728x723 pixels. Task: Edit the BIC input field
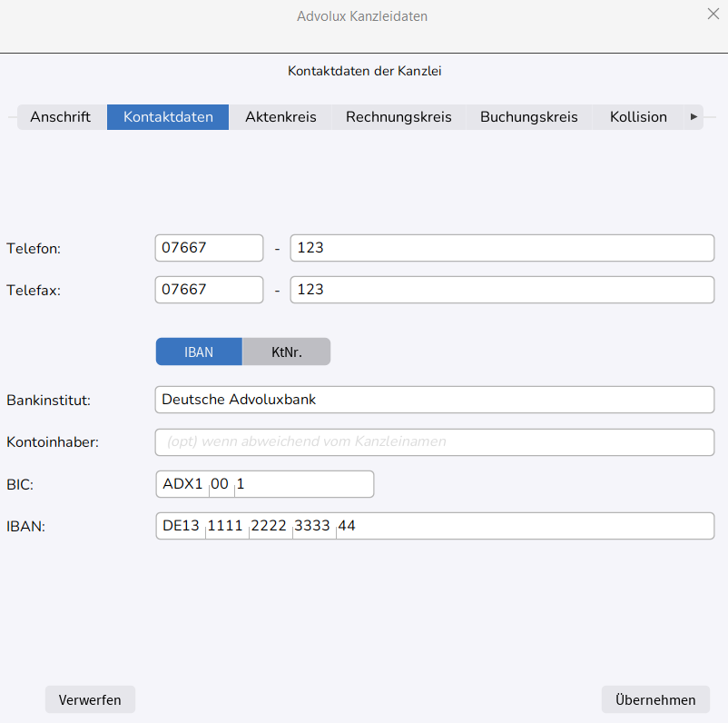coord(264,484)
